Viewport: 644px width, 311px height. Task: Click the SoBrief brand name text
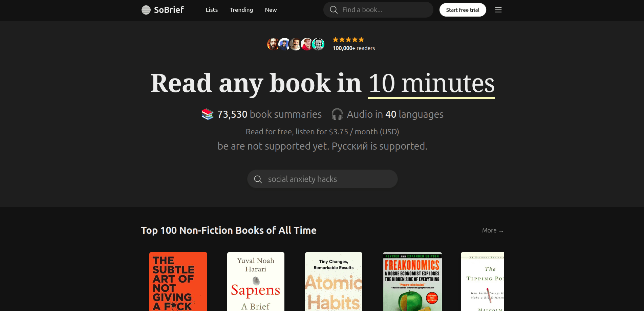pos(169,10)
